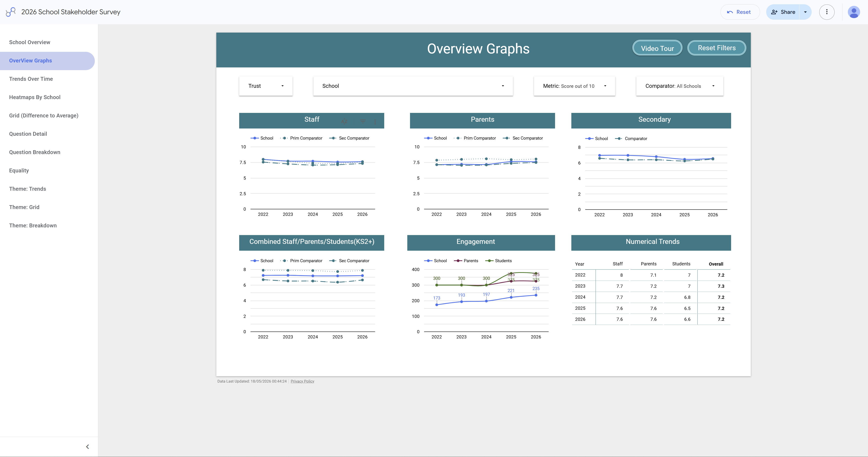
Task: Toggle Sec Comparator in Staff chart legend
Action: 349,138
